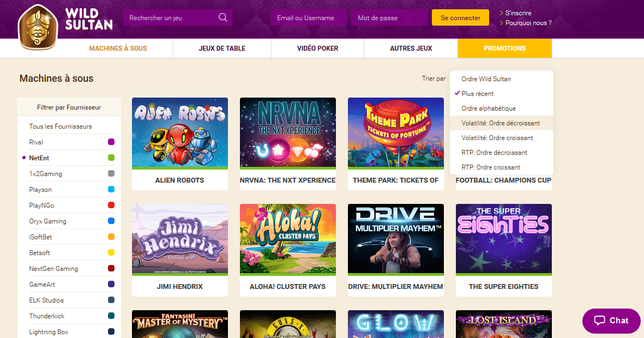The height and width of the screenshot is (338, 644).
Task: Select 'Plus récent' sort option
Action: [477, 94]
